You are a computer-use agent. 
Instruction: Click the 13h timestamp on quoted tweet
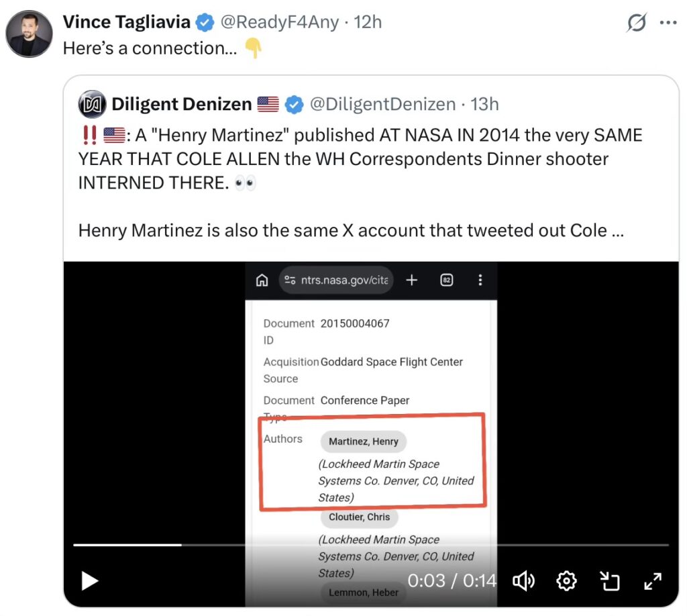click(485, 104)
